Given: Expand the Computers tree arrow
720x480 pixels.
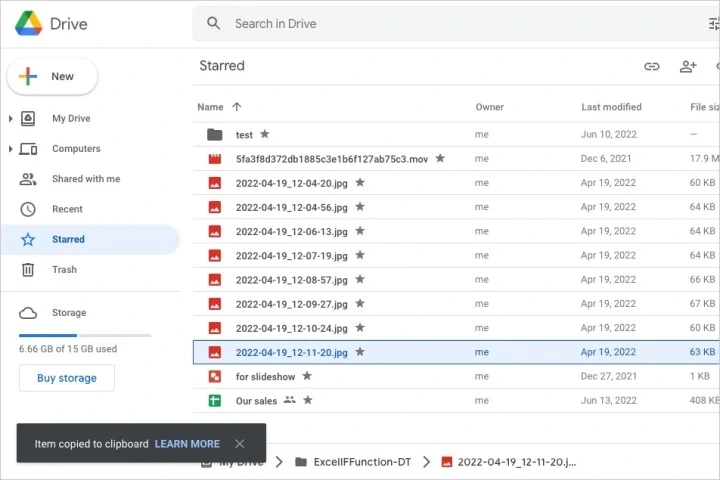Looking at the screenshot, I should 11,149.
